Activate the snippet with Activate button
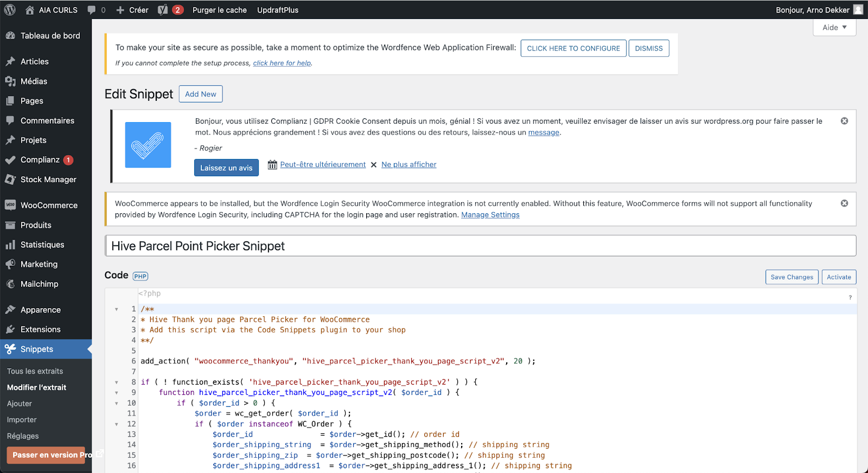Image resolution: width=868 pixels, height=473 pixels. click(839, 277)
